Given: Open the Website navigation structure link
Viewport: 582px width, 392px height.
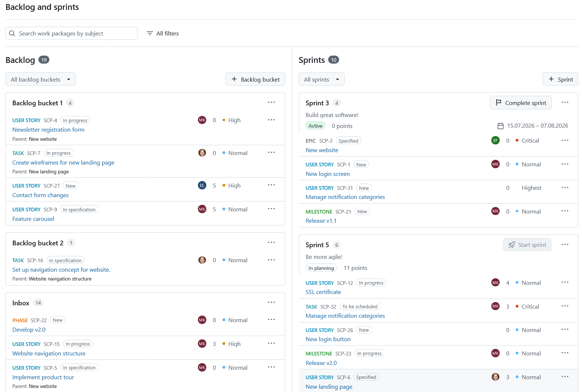Looking at the screenshot, I should tap(49, 353).
